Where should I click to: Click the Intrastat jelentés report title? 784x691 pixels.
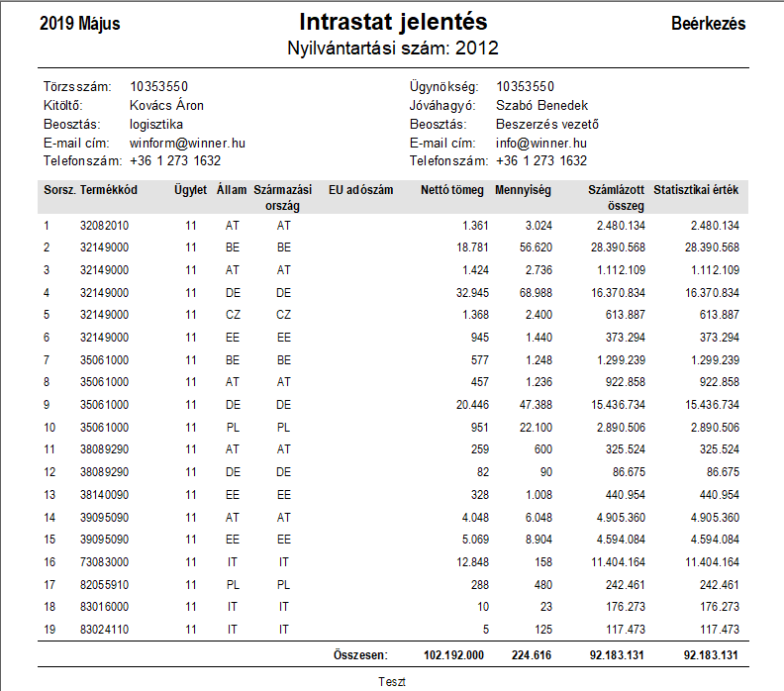click(x=393, y=22)
